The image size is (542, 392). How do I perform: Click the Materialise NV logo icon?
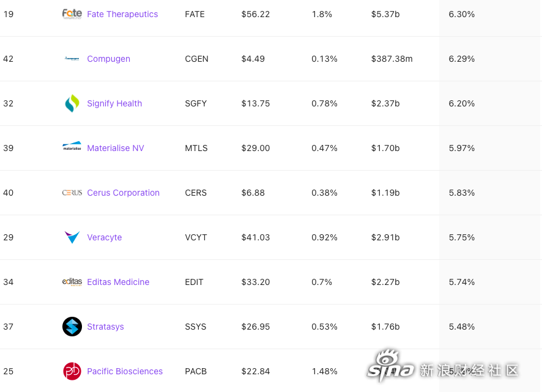pyautogui.click(x=72, y=146)
